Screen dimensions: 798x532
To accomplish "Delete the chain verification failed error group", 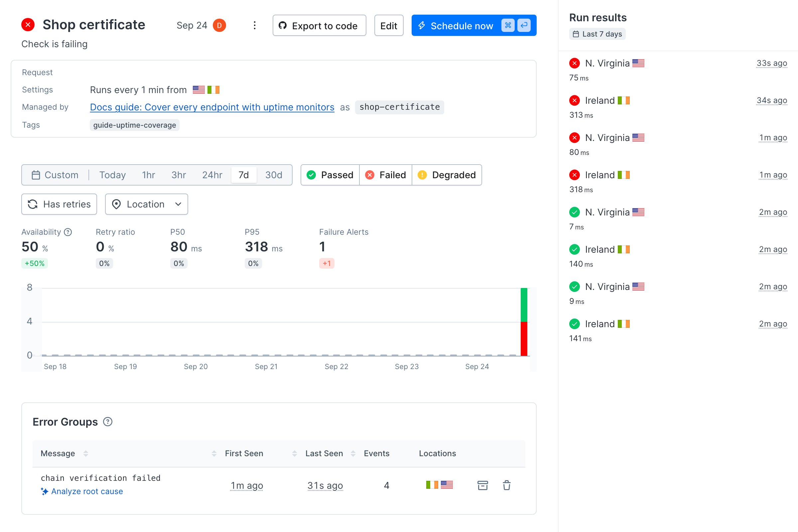I will [506, 485].
